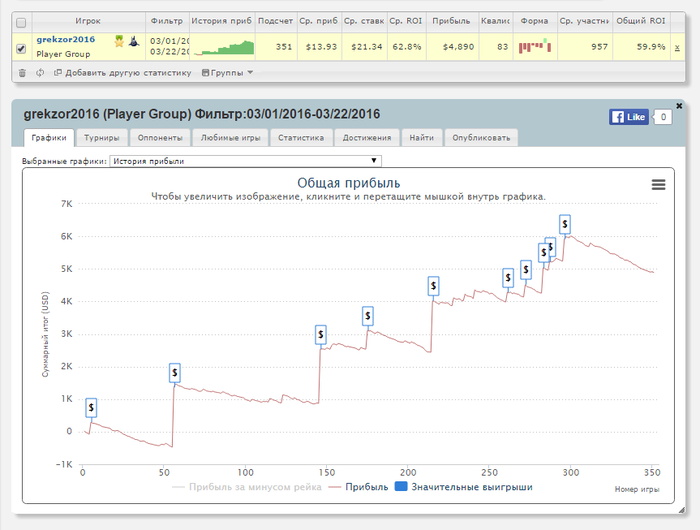Click the Facebook like count box

coord(663,117)
